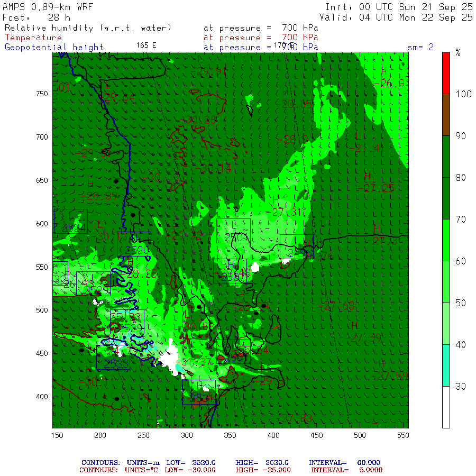
Task: Click the '400' y-axis tick label
Action: click(x=42, y=397)
